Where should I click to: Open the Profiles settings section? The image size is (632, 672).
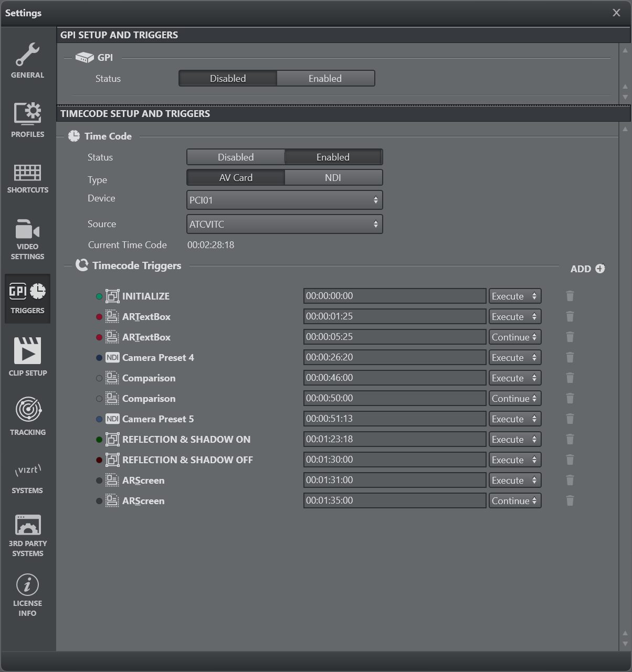tap(28, 120)
